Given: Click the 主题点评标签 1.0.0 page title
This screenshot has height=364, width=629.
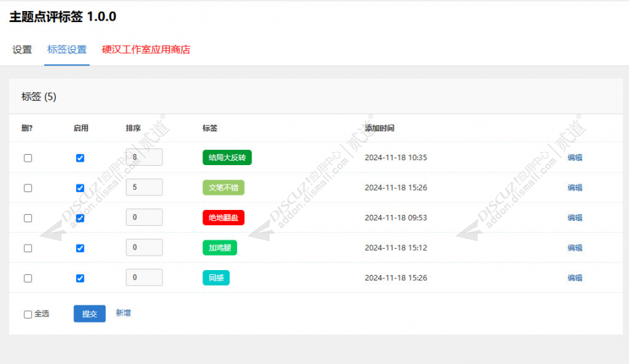Looking at the screenshot, I should pos(63,17).
